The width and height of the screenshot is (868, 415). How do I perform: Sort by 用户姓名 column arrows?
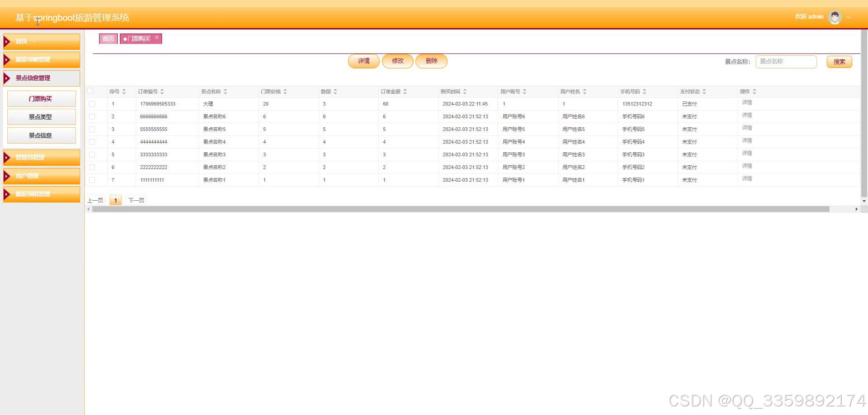tap(585, 92)
